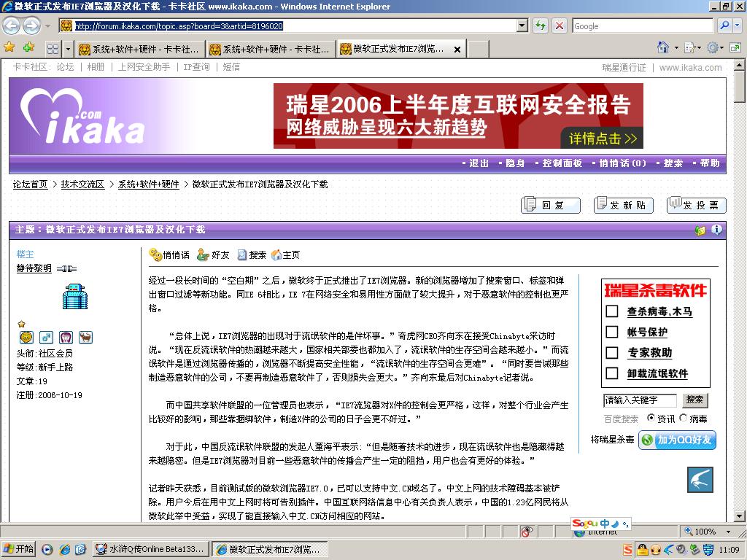Click the 主页 homepage icon in post
The height and width of the screenshot is (560, 747).
click(x=276, y=254)
